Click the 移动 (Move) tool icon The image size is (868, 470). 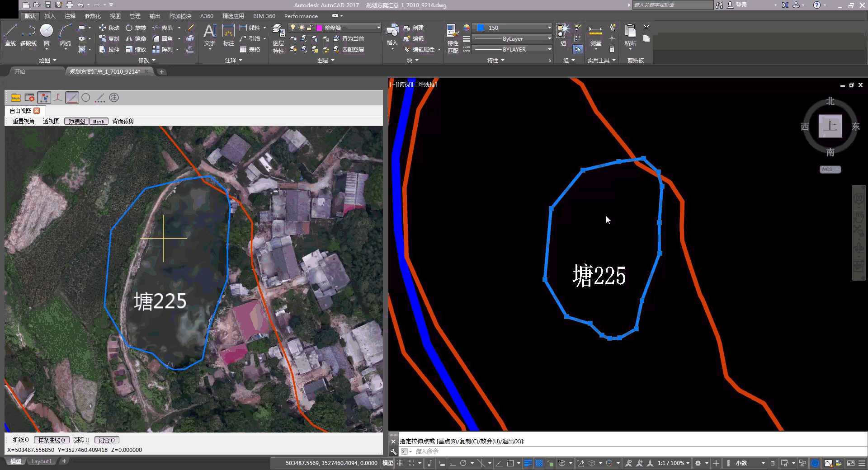tap(103, 28)
